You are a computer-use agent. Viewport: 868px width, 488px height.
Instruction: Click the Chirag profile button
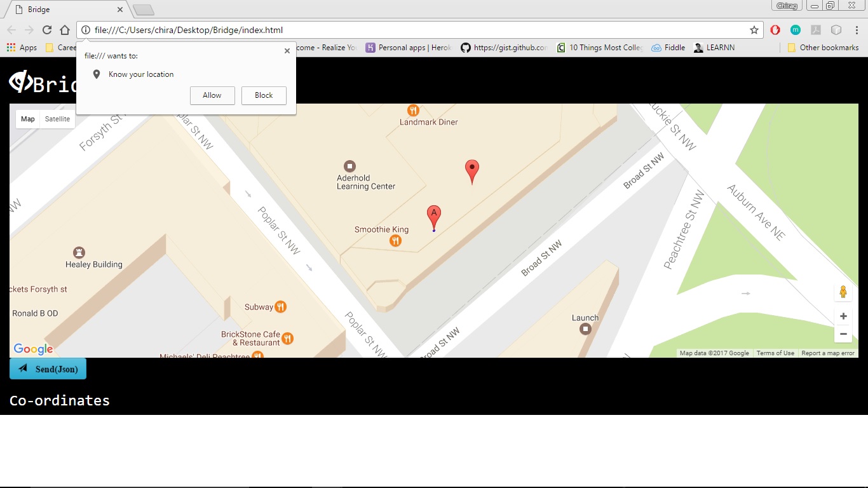[787, 6]
